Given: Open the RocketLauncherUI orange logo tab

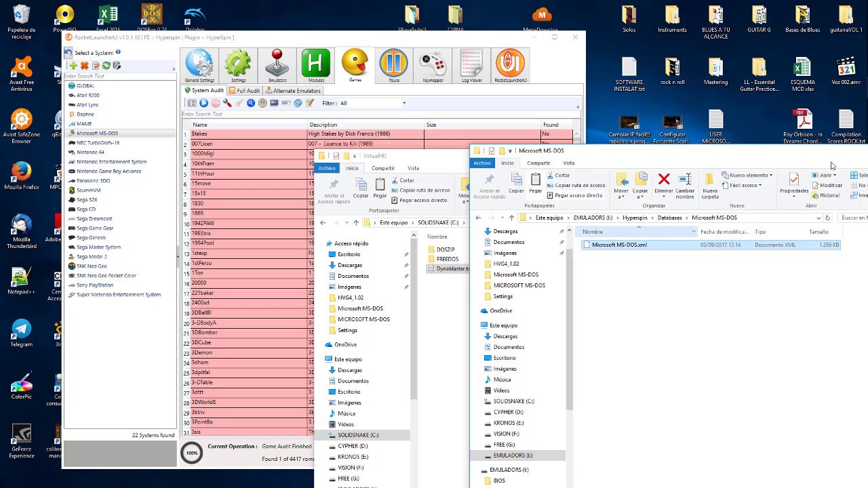Looking at the screenshot, I should [511, 66].
